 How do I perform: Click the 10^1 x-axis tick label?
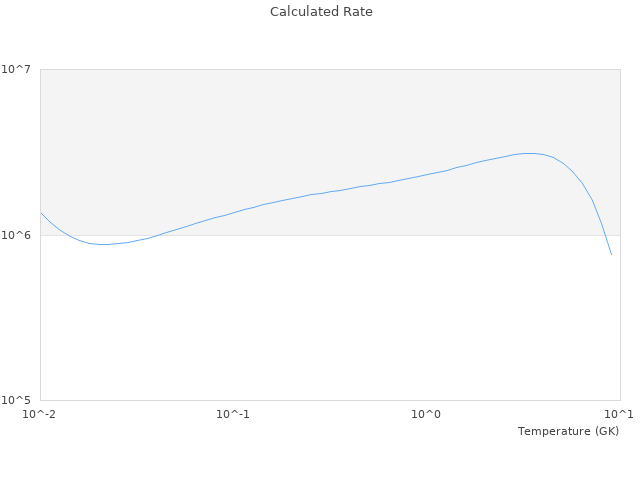pos(619,414)
